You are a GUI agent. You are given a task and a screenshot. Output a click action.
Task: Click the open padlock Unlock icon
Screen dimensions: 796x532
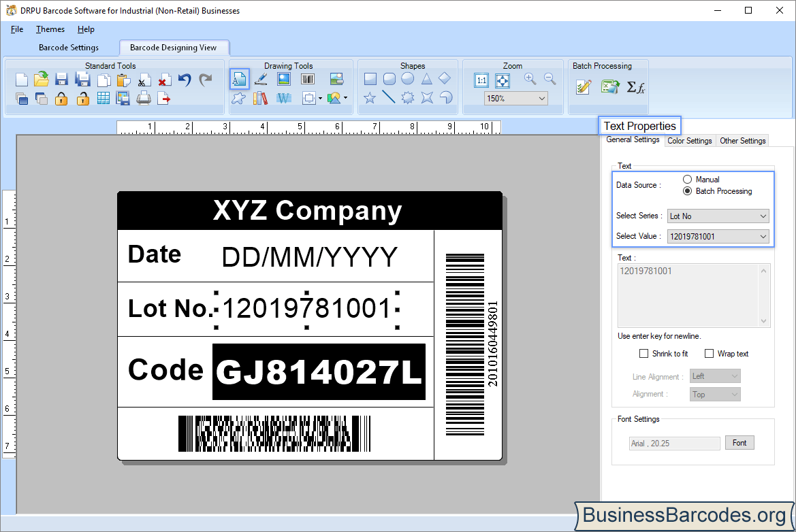[x=82, y=99]
